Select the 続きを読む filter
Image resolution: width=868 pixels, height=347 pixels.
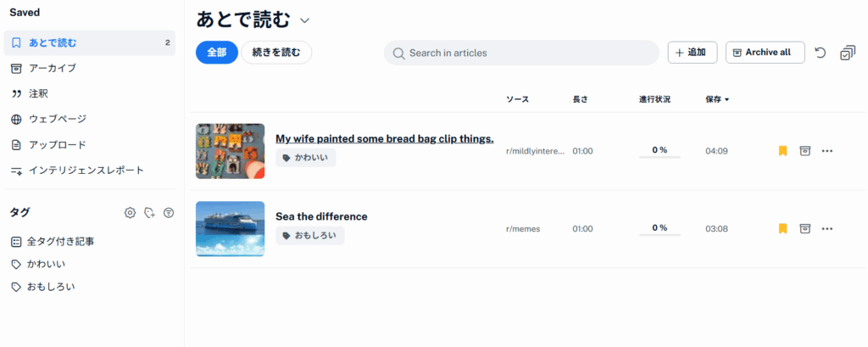tap(276, 53)
